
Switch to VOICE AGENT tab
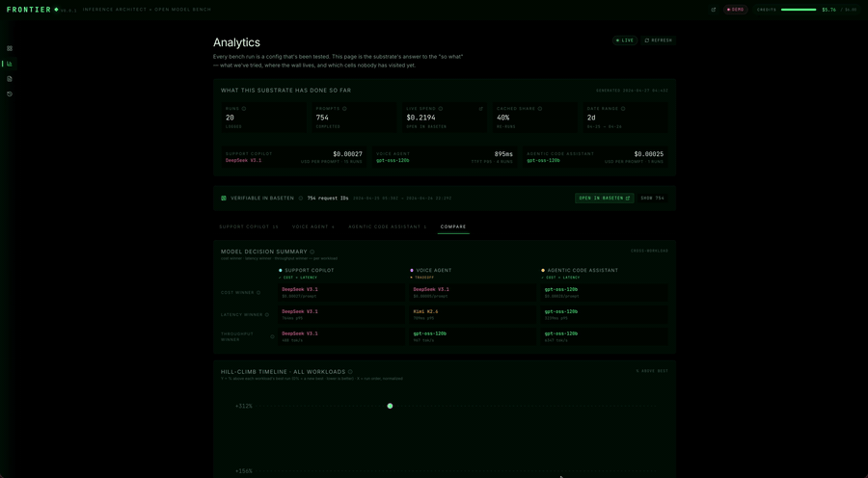[x=313, y=226]
